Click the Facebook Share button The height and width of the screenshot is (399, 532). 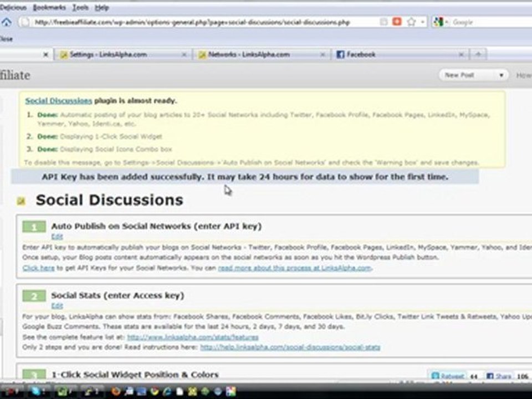pos(499,376)
